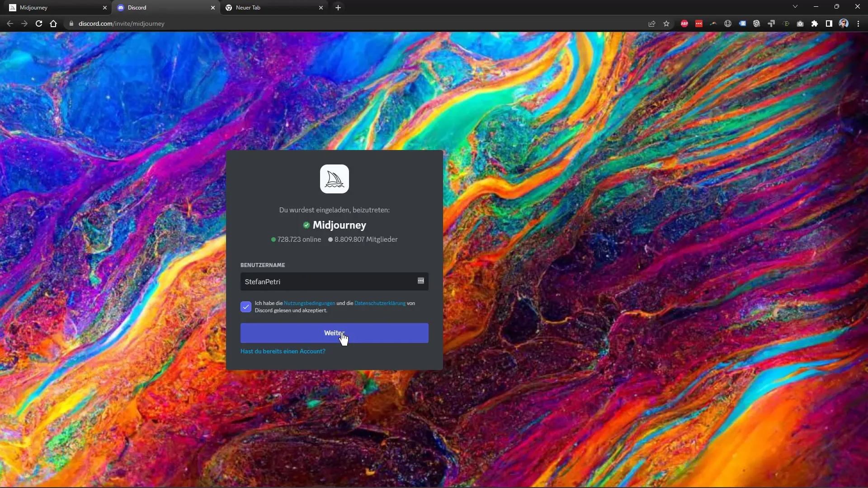The width and height of the screenshot is (868, 488).
Task: Click the Adblock Plus extension icon
Action: click(684, 23)
